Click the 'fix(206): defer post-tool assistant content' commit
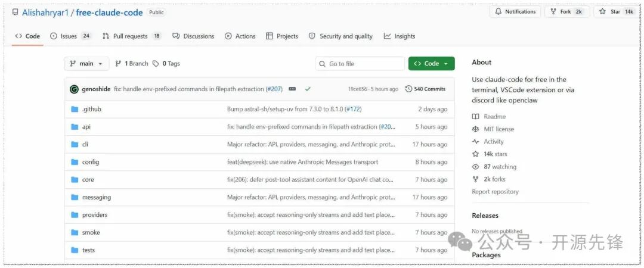Viewport: 644px width, 268px height. [310, 180]
